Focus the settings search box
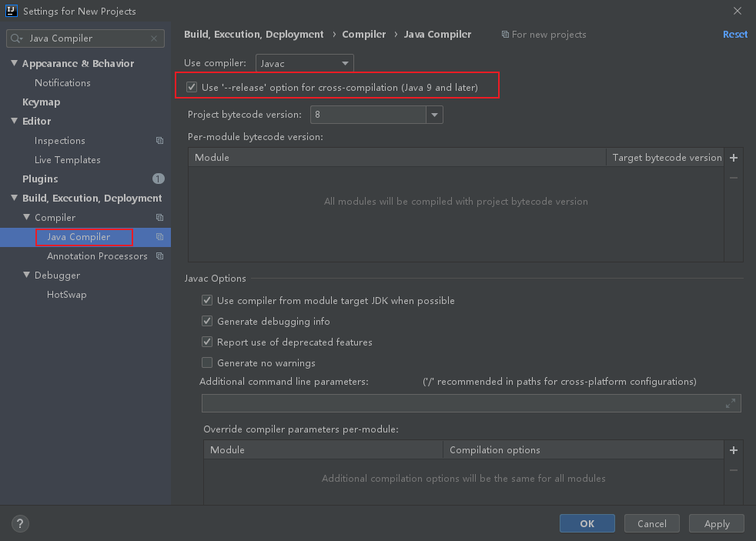 [85, 38]
